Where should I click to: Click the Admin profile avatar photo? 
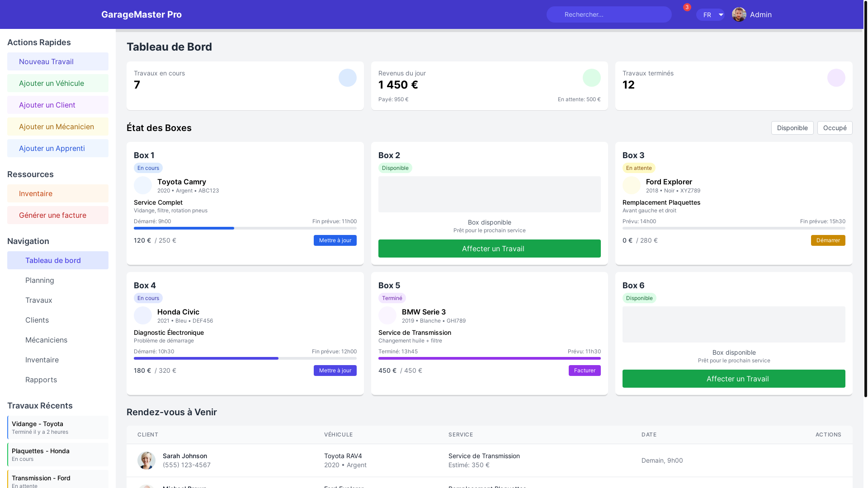point(739,14)
